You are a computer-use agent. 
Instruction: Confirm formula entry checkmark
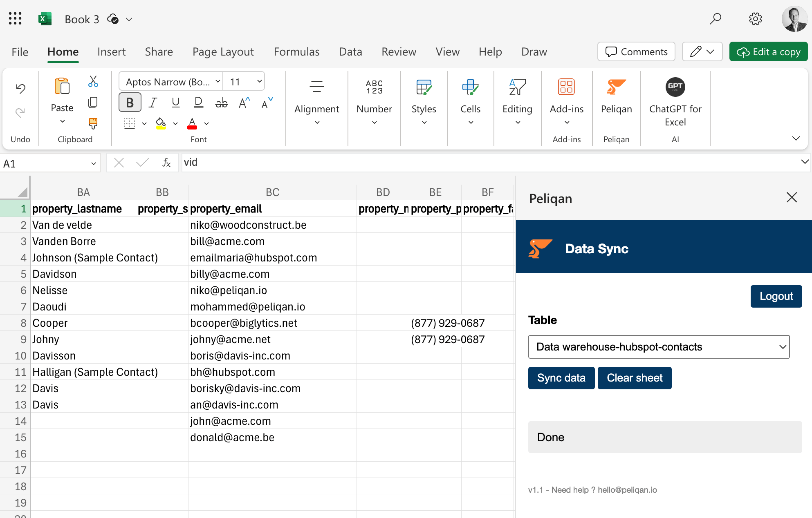click(x=142, y=163)
